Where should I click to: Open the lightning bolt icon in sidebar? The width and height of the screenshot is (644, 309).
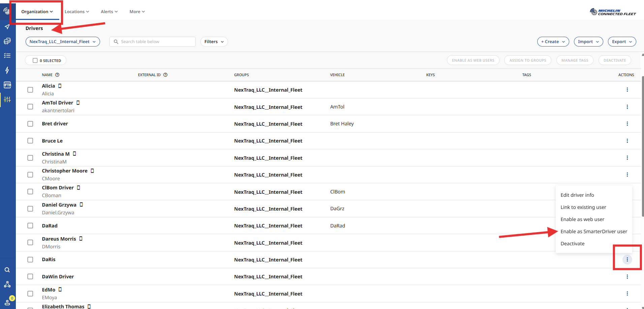pos(7,70)
